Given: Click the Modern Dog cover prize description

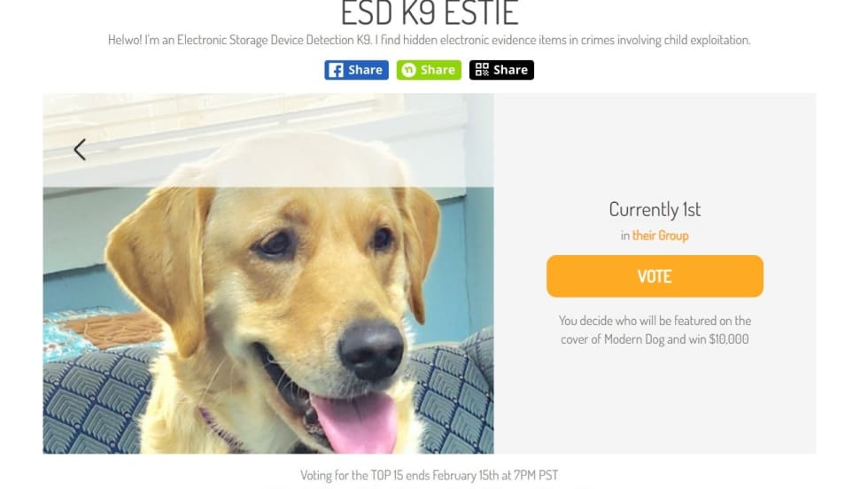Looking at the screenshot, I should (x=655, y=330).
